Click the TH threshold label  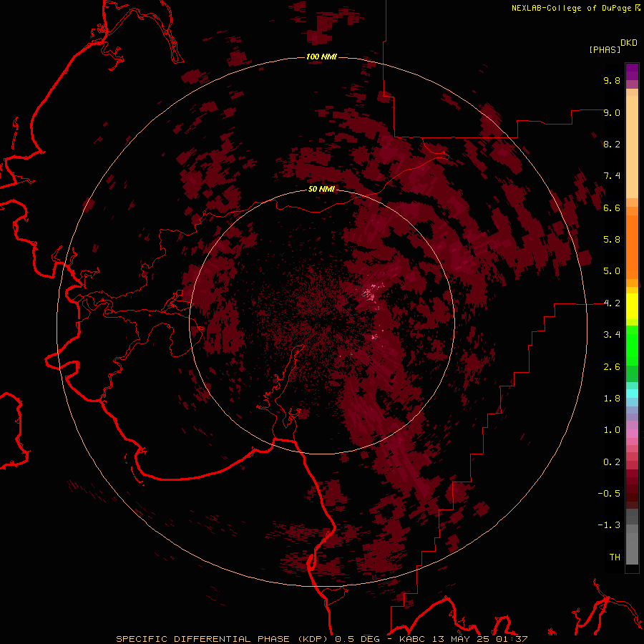tap(615, 557)
